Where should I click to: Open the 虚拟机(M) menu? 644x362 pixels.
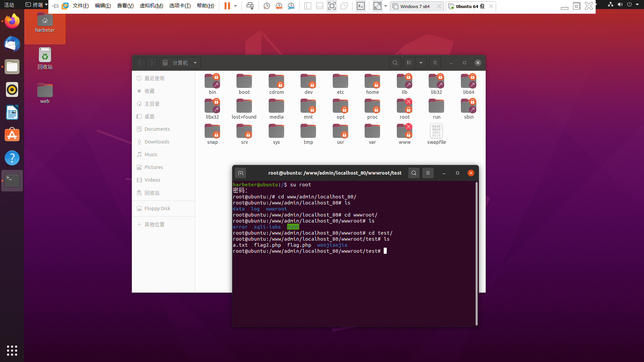(152, 6)
